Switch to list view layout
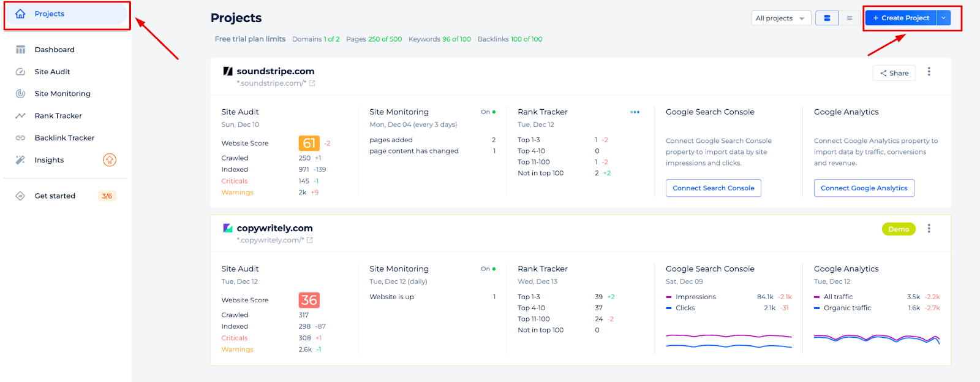 [x=849, y=18]
